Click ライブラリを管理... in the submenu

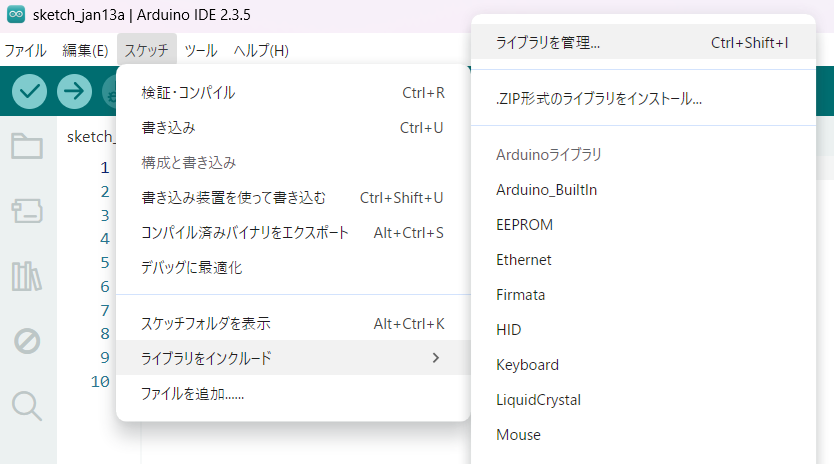coord(548,43)
